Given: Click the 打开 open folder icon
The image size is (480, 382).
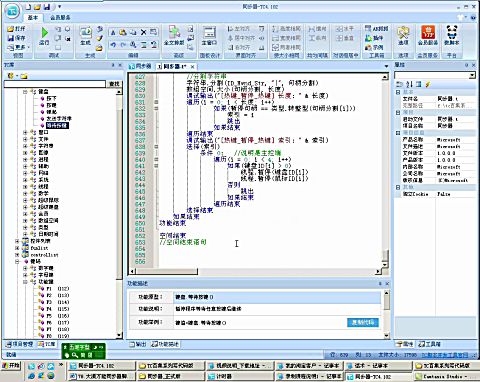Looking at the screenshot, I should 11,29.
